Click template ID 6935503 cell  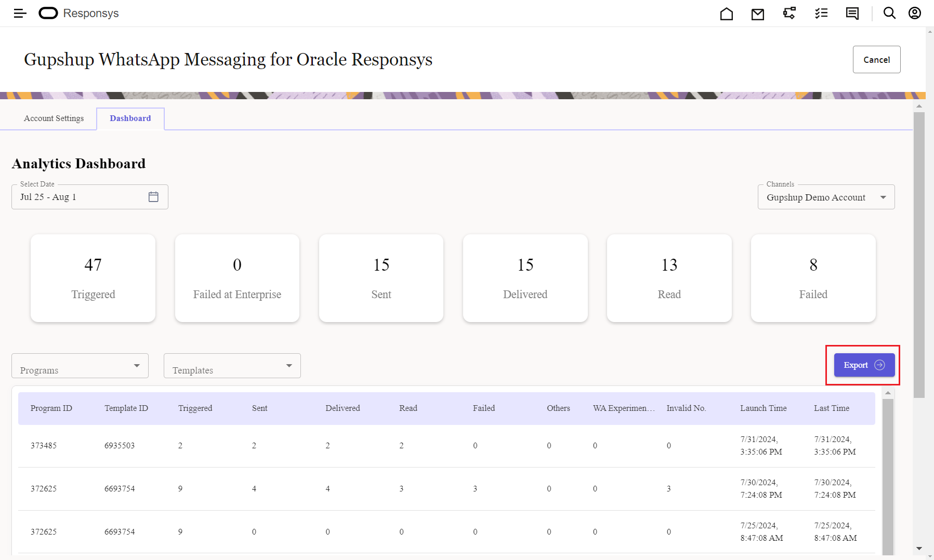[120, 446]
